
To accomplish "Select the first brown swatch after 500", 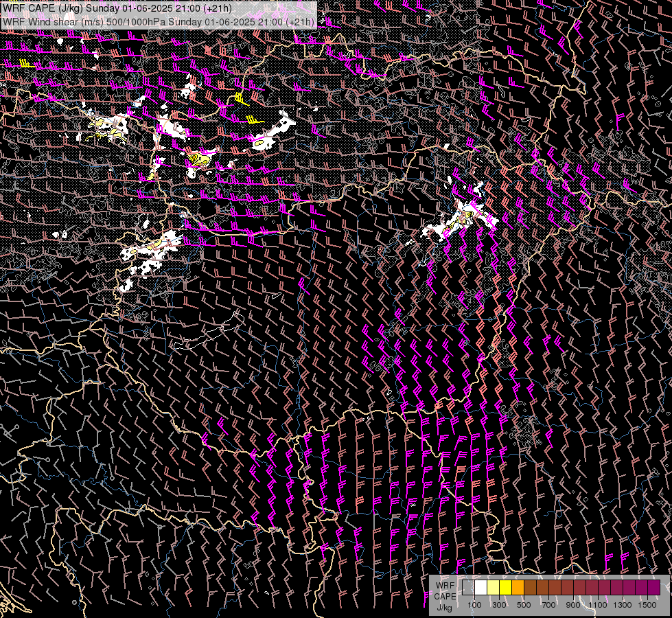I will pyautogui.click(x=530, y=587).
